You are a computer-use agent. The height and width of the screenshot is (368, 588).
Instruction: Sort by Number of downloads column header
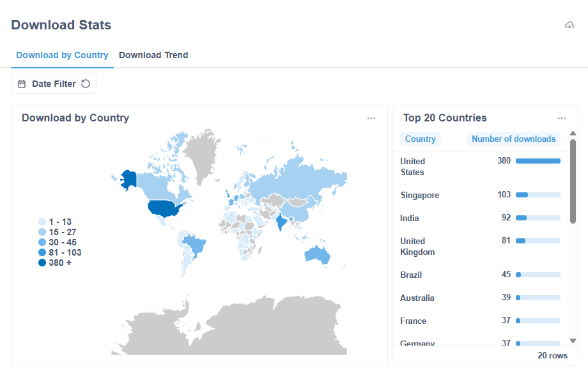click(x=513, y=139)
